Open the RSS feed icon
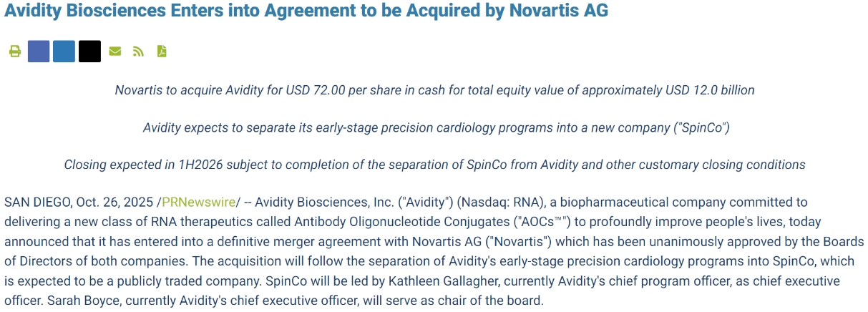Viewport: 868px width, 312px height. (138, 52)
